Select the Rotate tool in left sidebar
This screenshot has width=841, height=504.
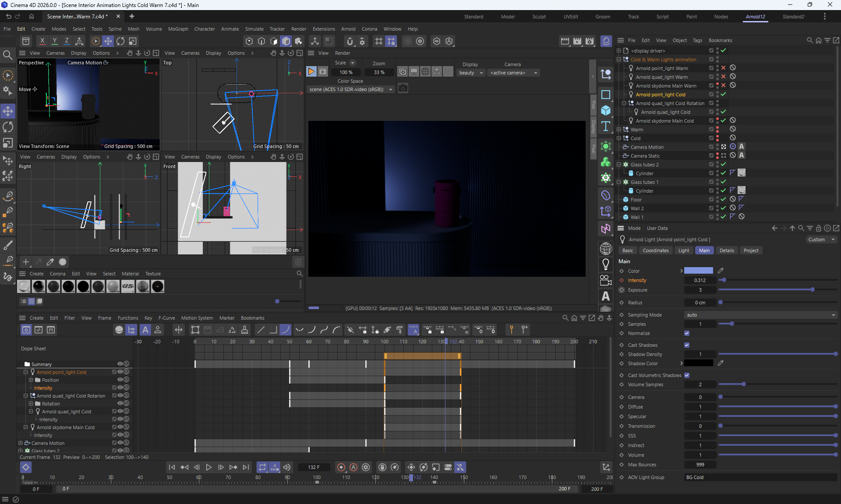8,127
